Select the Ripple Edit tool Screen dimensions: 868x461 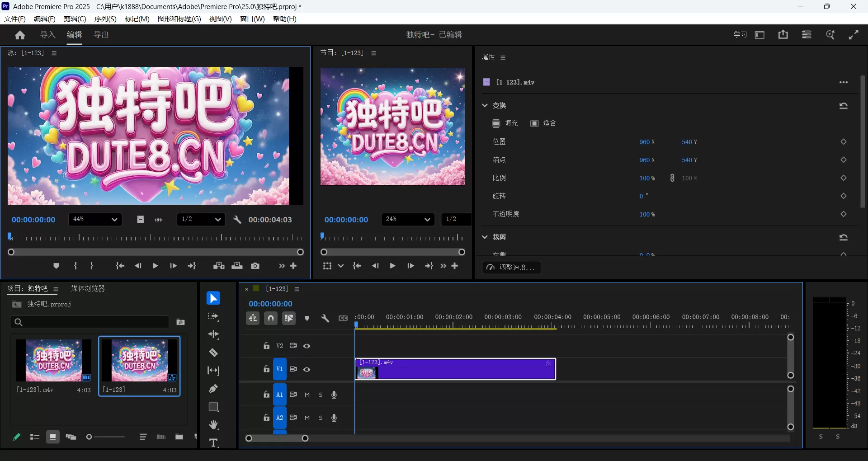[213, 334]
